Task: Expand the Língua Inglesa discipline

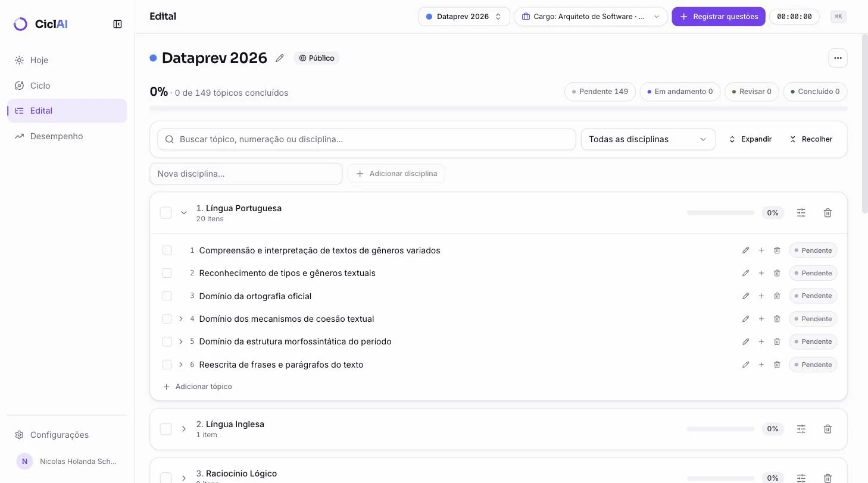Action: [x=184, y=429]
